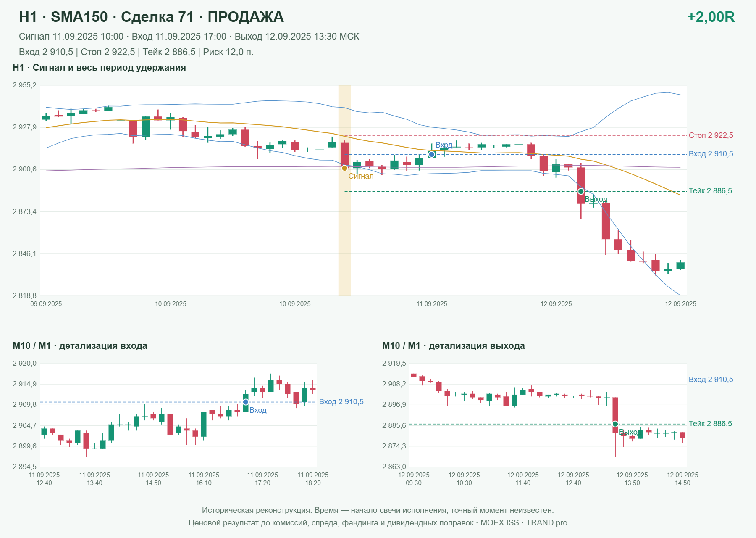Click the 09.09.2025 date axis label

click(46, 304)
